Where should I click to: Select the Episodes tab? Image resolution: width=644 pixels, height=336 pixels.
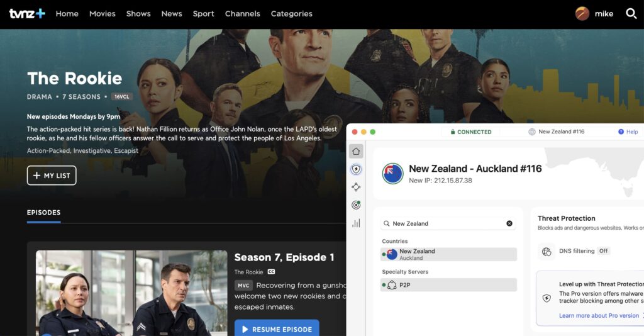[x=43, y=213]
